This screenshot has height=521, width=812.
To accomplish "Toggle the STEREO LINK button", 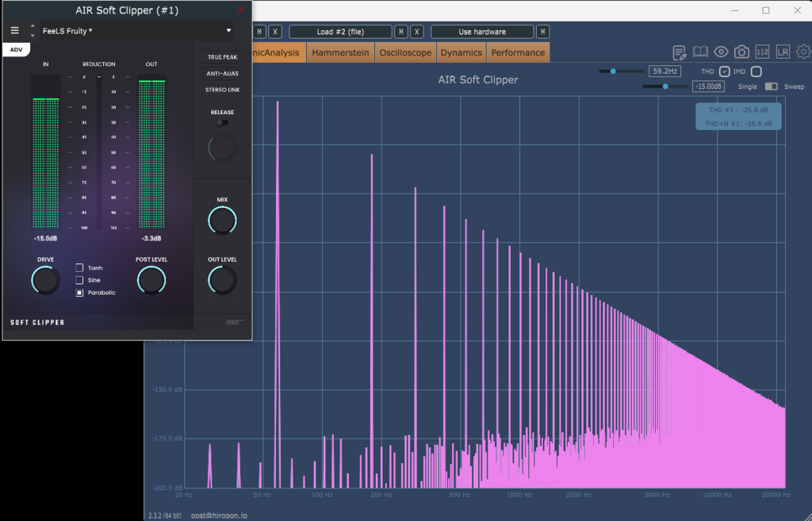I will pos(222,90).
